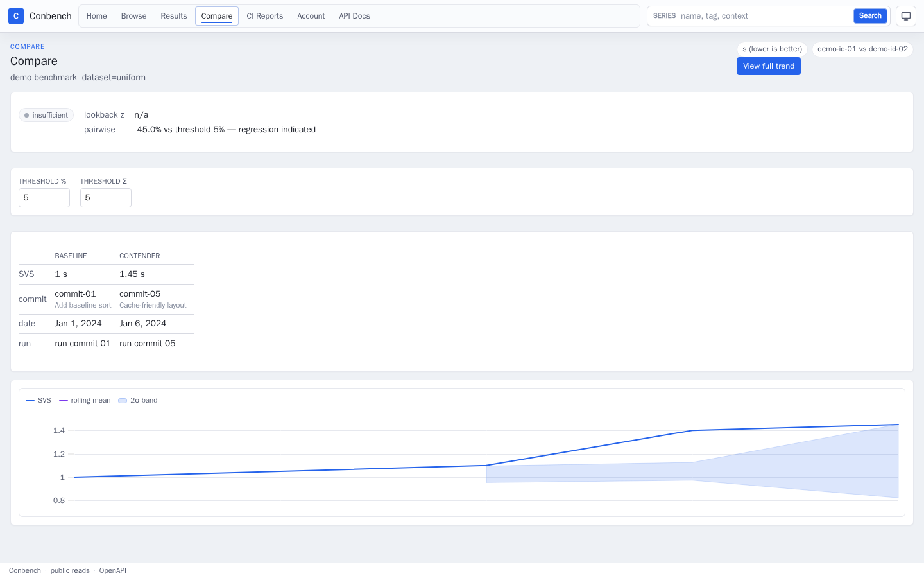Toggle the 2σ band legend entry
The width and height of the screenshot is (924, 578).
pyautogui.click(x=138, y=401)
